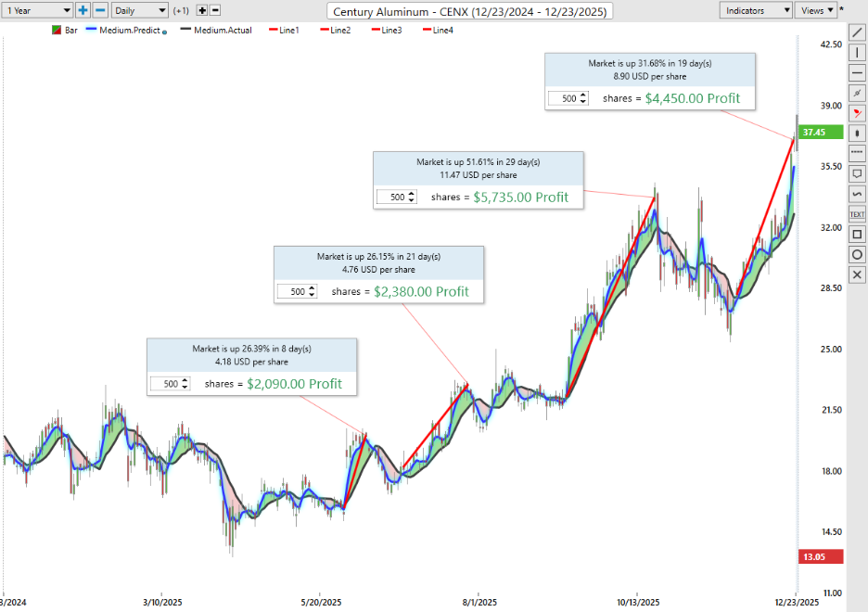Open the Views dropdown menu

coord(816,10)
